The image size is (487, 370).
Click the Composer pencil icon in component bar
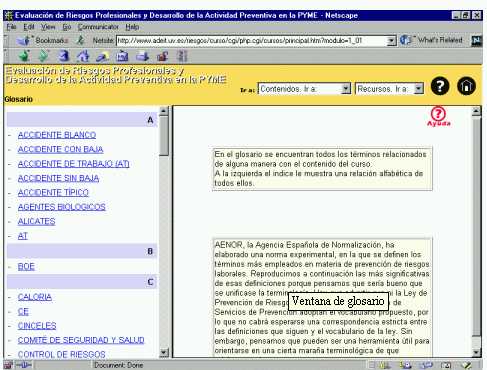(x=466, y=365)
